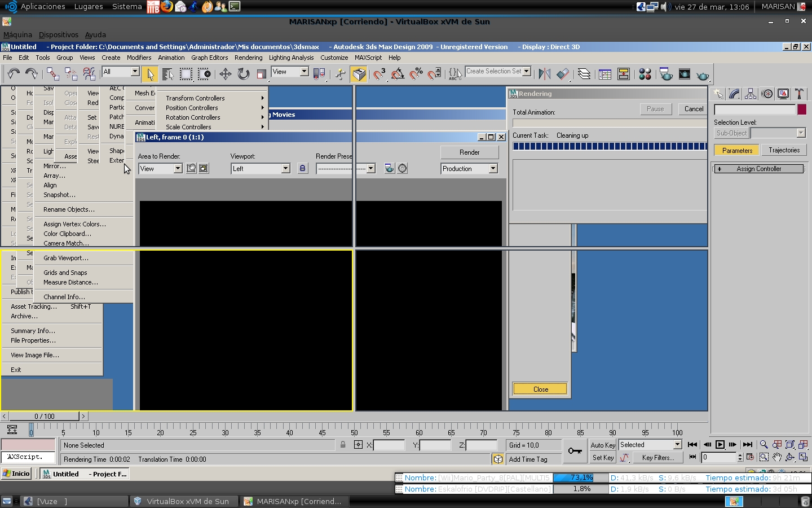812x508 pixels.
Task: Pick the Rectangular Selection Region tool
Action: tap(186, 74)
